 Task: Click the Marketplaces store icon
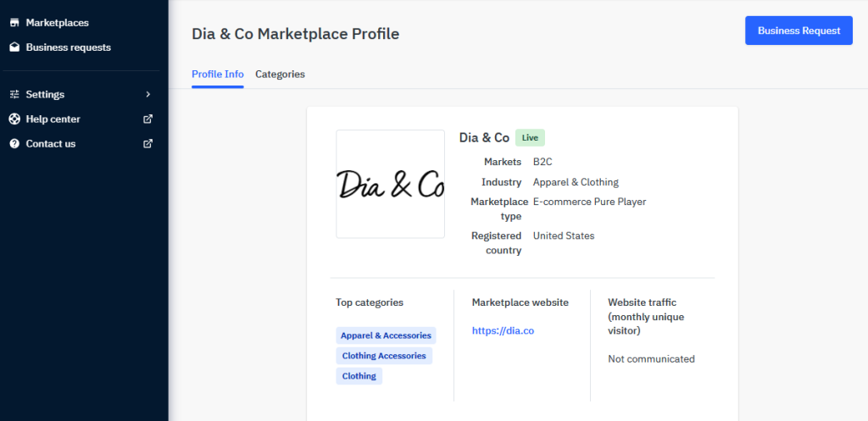pos(14,23)
